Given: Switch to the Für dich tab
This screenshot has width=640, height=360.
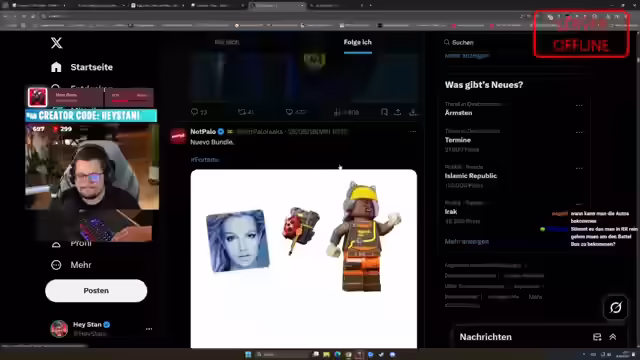Looking at the screenshot, I should pyautogui.click(x=227, y=42).
